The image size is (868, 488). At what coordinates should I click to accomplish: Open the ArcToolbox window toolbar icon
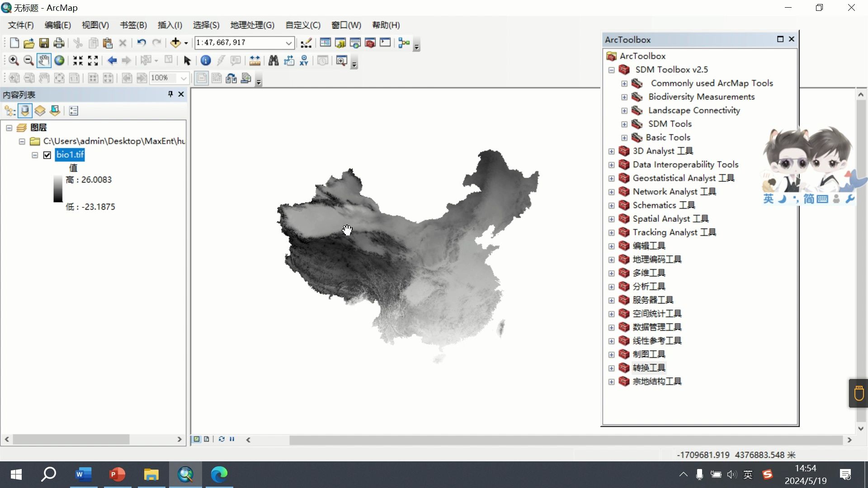click(x=370, y=43)
